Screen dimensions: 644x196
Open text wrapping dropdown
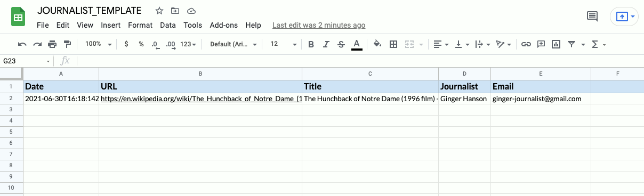coord(482,44)
